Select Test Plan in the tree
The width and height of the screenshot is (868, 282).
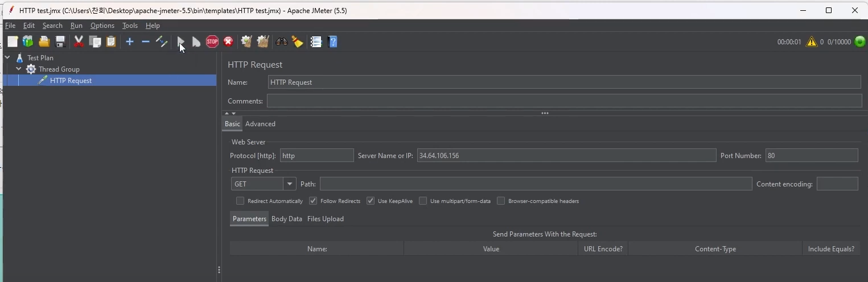click(40, 58)
